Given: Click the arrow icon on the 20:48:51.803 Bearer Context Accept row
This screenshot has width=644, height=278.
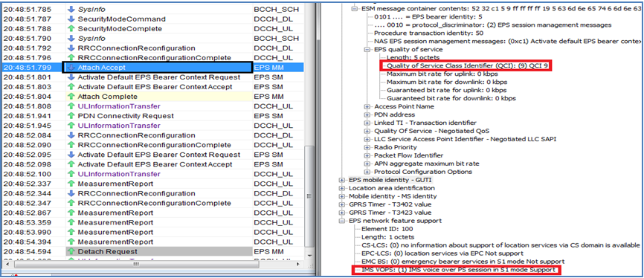Looking at the screenshot, I should [71, 87].
